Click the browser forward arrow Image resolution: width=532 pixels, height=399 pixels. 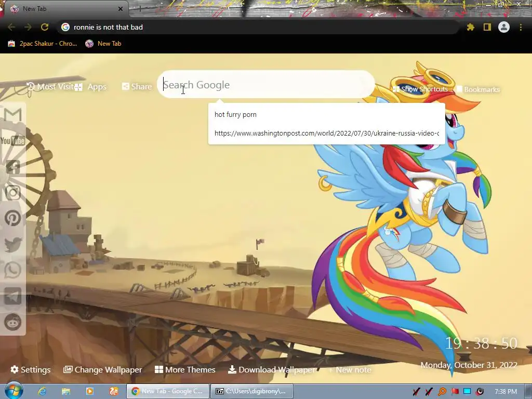[x=28, y=27]
